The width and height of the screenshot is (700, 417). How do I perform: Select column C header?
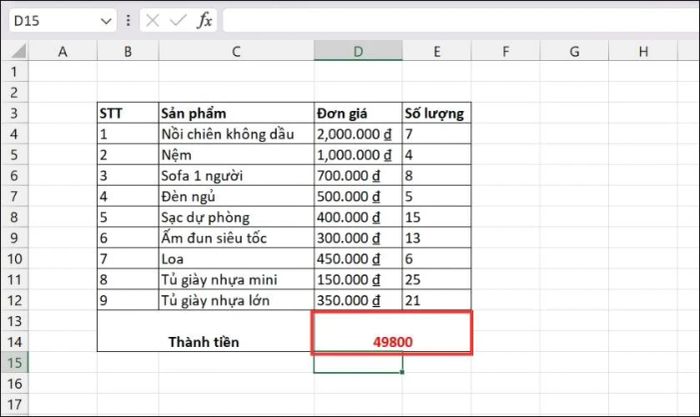236,51
